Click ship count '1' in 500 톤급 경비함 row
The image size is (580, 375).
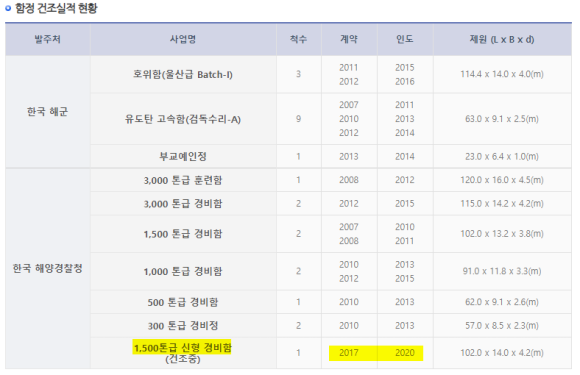[x=298, y=302]
